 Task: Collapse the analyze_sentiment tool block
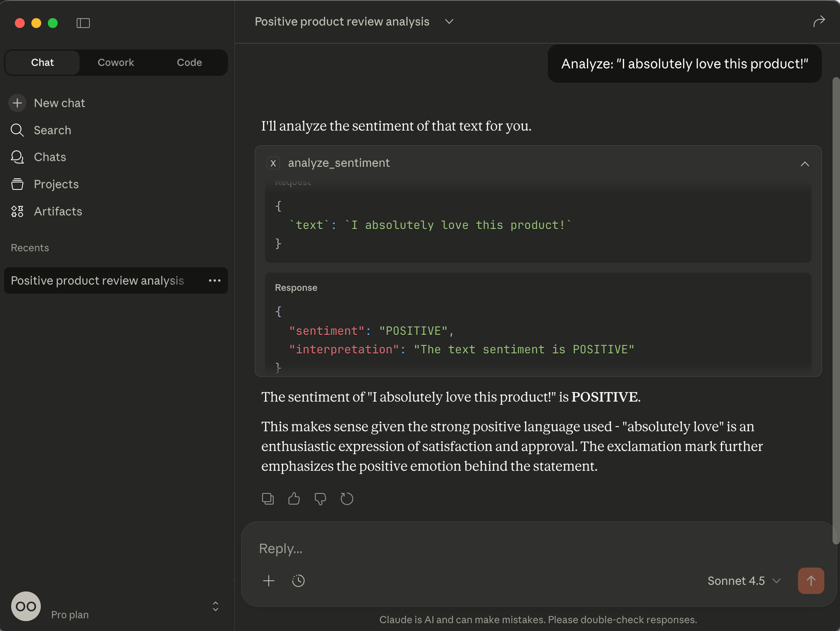(805, 164)
